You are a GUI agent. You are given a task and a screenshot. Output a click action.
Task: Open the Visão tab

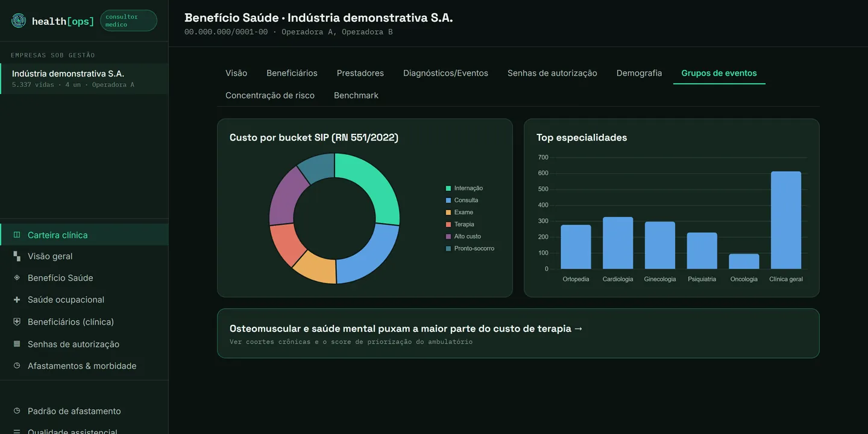[236, 73]
